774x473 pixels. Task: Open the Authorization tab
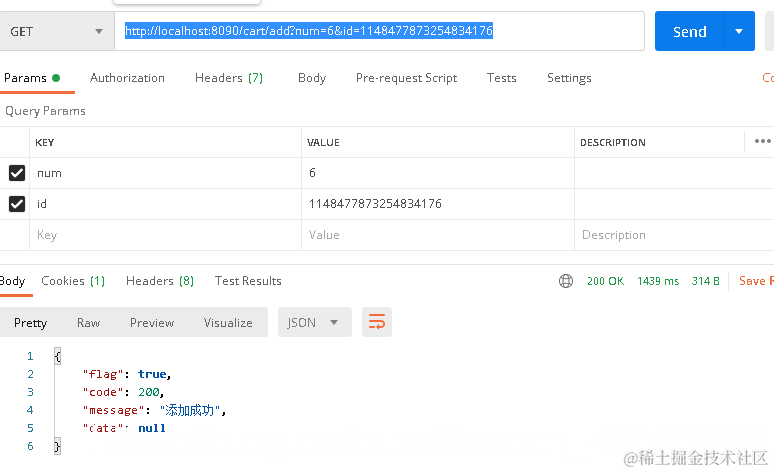(x=127, y=78)
